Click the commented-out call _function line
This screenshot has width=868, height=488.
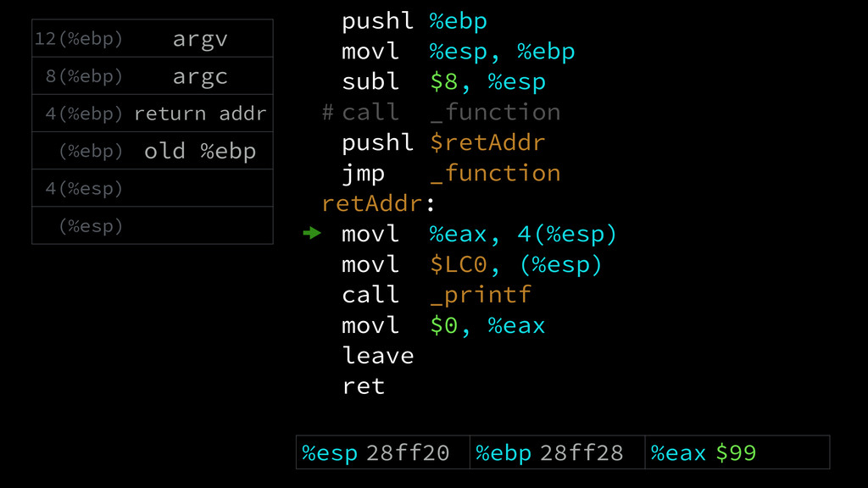(441, 113)
